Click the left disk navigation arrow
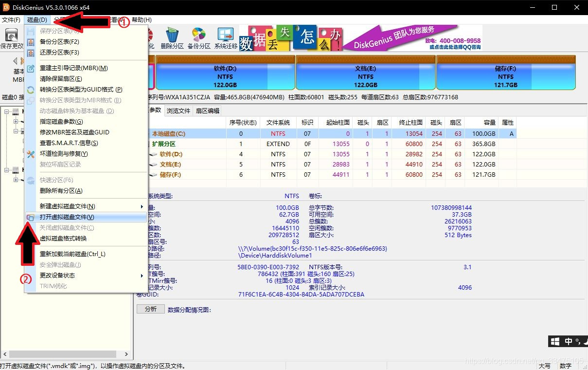Screen dimensions: 588x370 click(16, 61)
